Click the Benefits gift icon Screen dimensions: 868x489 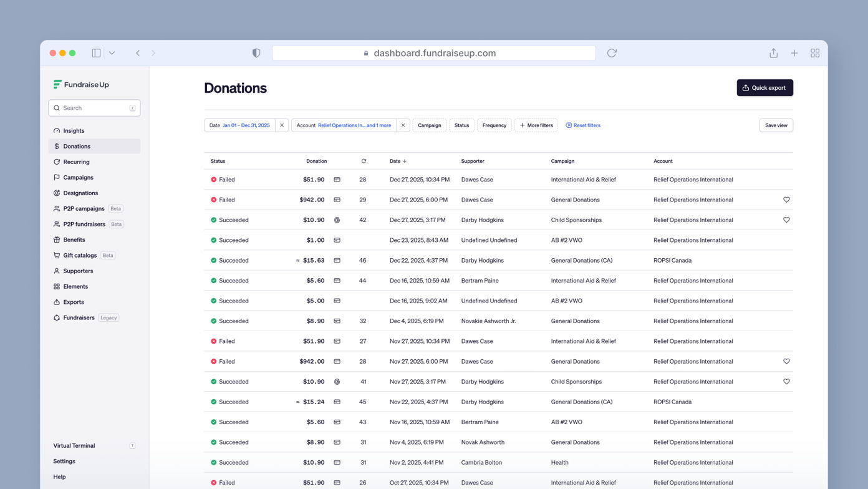[57, 240]
